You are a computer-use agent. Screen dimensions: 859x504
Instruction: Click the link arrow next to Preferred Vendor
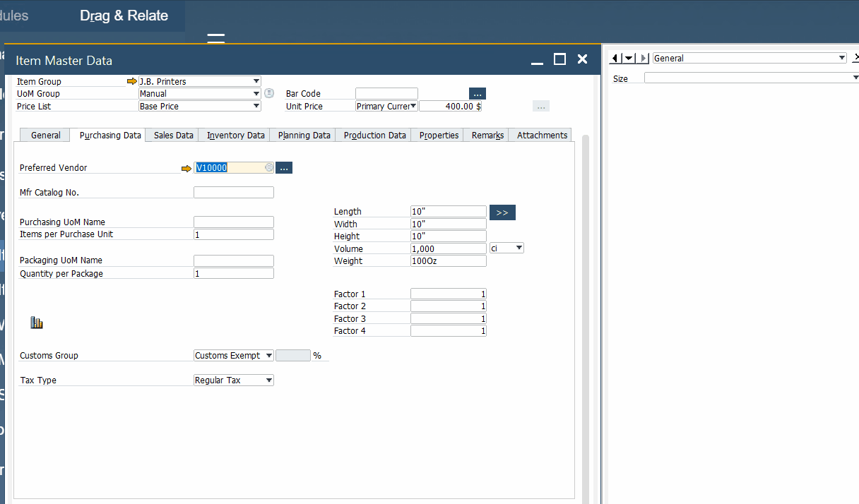click(186, 167)
